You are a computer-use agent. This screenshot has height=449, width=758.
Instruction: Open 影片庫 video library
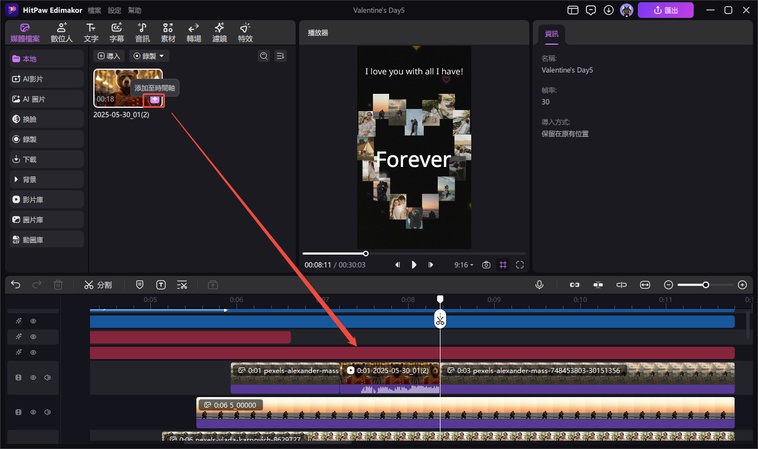pos(46,200)
